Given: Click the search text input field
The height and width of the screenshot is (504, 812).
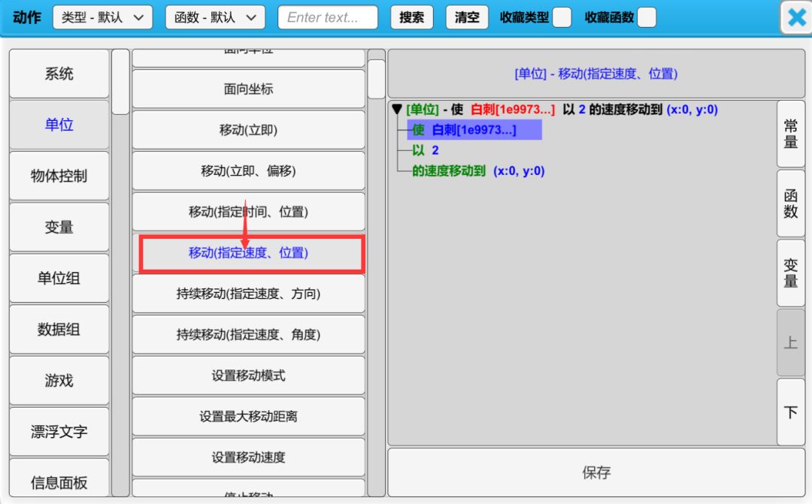Looking at the screenshot, I should (328, 17).
